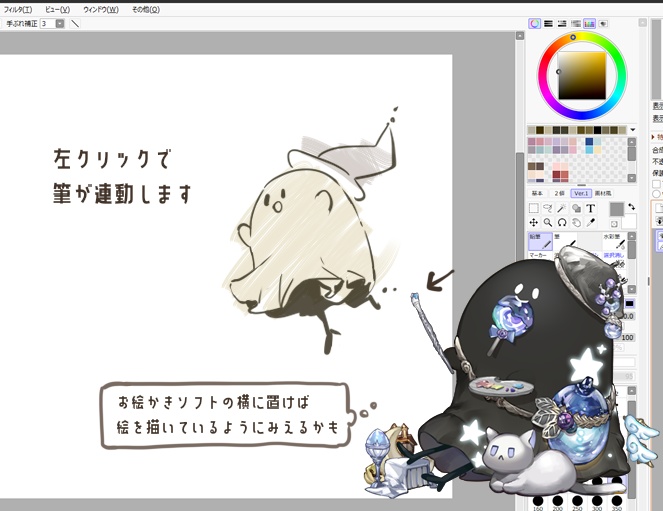Select the hand pan tool

[576, 222]
